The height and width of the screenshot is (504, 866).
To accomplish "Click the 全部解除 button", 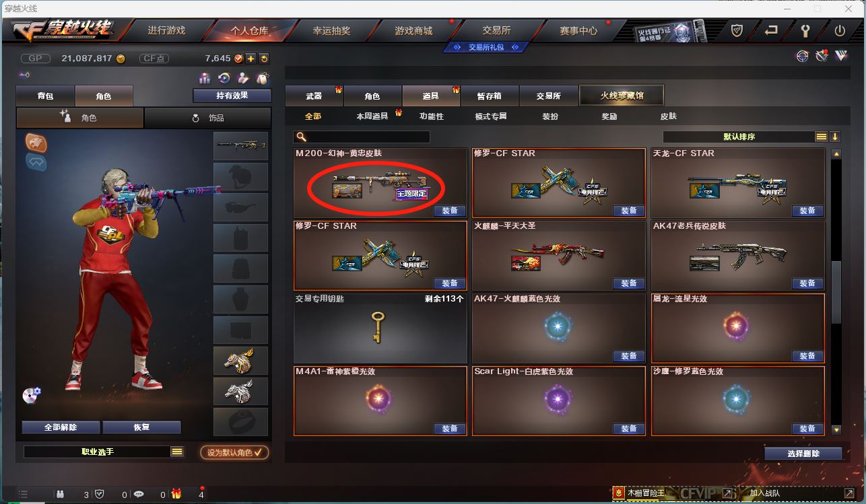I will click(61, 427).
